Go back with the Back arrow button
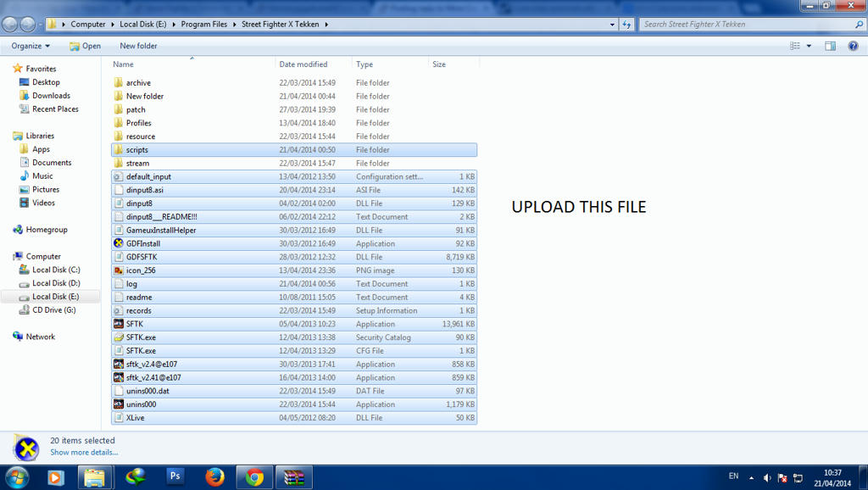Viewport: 868px width, 490px height. [x=10, y=25]
